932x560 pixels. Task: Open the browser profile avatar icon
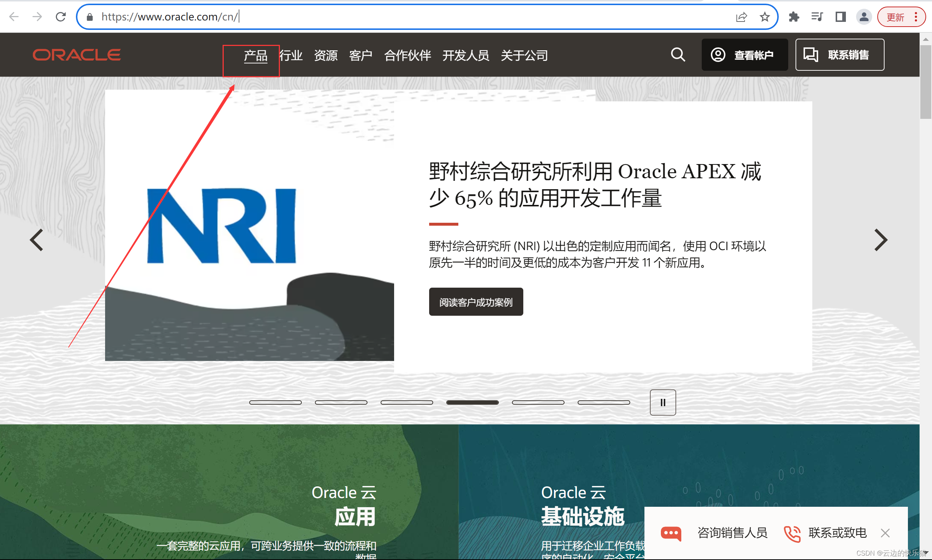point(864,17)
